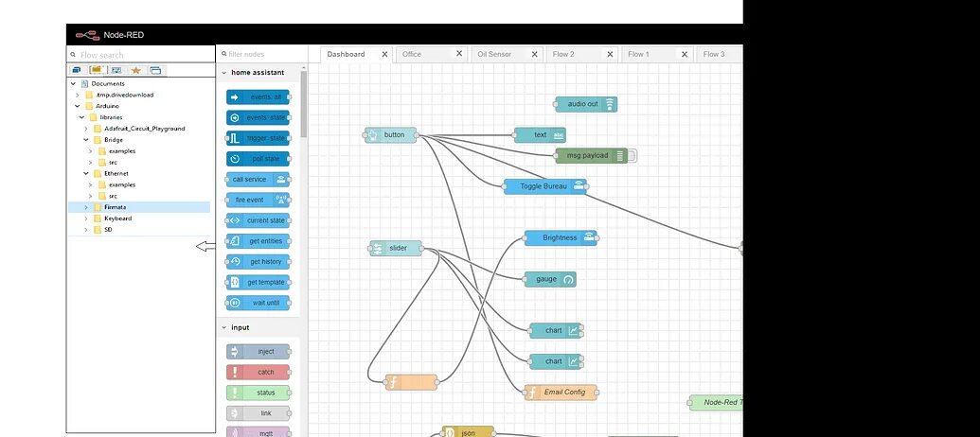This screenshot has width=980, height=437.
Task: Expand the Adafruit_Circuit_Playground folder
Action: tap(86, 129)
